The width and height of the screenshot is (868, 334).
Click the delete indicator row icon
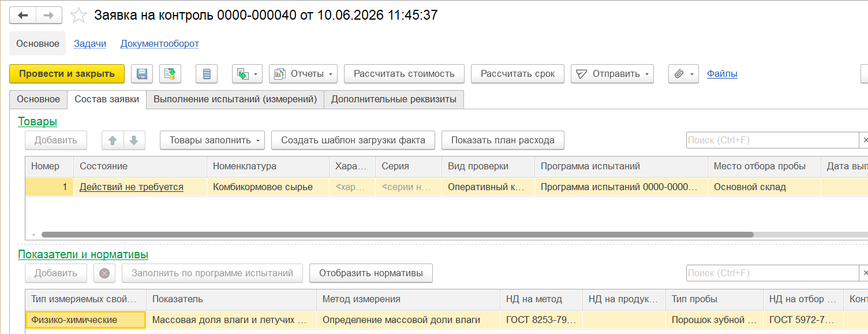tap(104, 273)
